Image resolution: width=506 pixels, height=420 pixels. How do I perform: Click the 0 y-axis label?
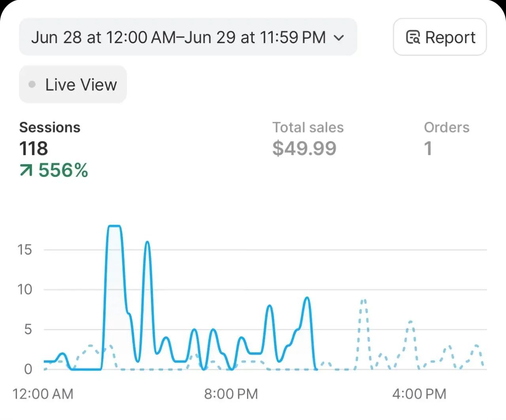pyautogui.click(x=28, y=369)
